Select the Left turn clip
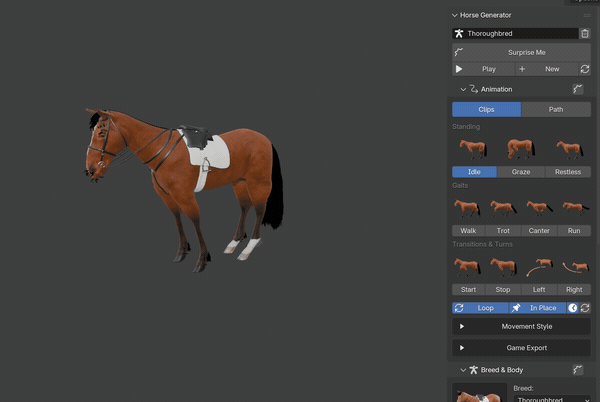This screenshot has width=600, height=402. click(x=539, y=290)
